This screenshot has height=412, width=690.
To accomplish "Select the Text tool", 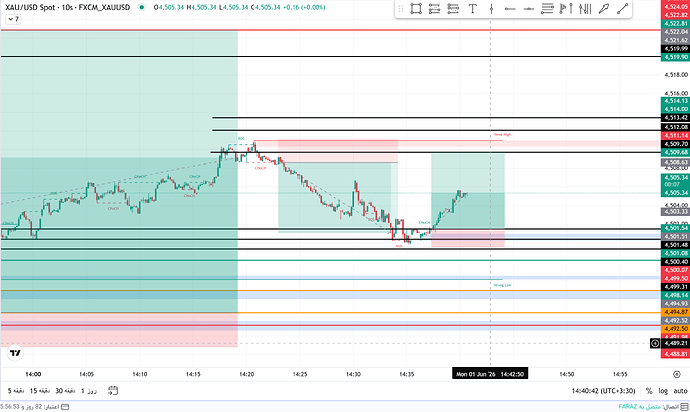I will (x=473, y=9).
